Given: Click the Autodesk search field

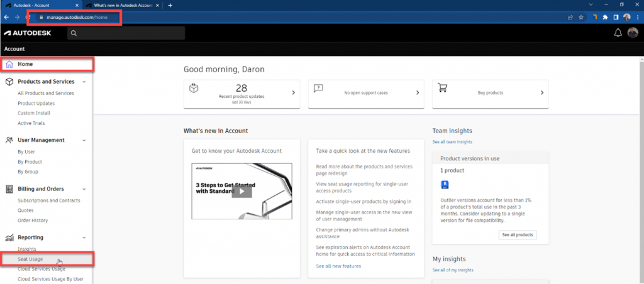Looking at the screenshot, I should point(126,33).
